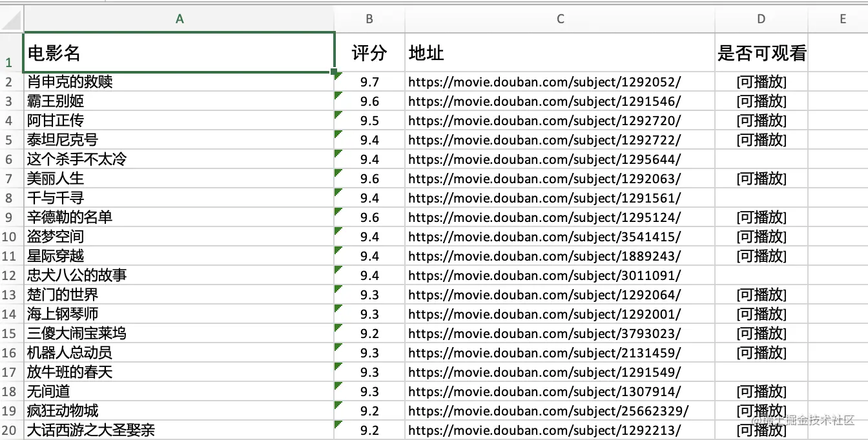Select column B by clicking its header
The height and width of the screenshot is (440, 868).
369,19
